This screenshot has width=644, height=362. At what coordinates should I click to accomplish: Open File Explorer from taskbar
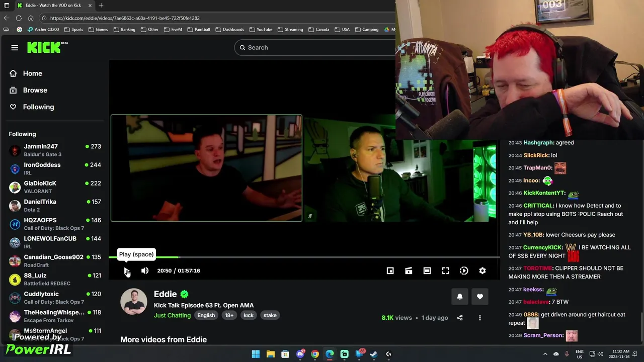271,354
